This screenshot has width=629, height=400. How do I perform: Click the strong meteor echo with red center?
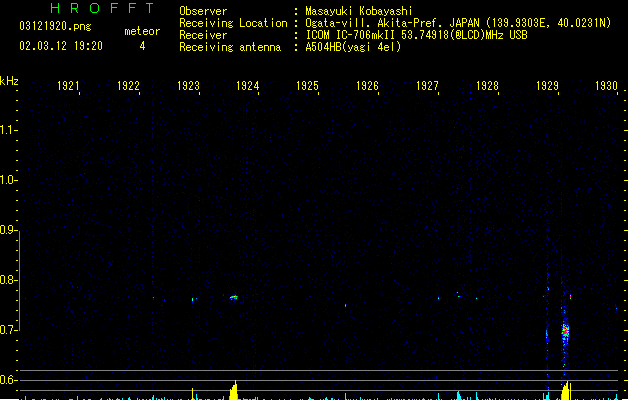click(565, 332)
